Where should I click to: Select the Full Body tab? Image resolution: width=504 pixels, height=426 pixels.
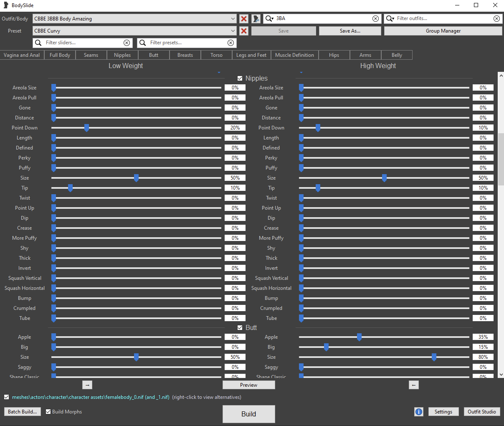pos(60,55)
